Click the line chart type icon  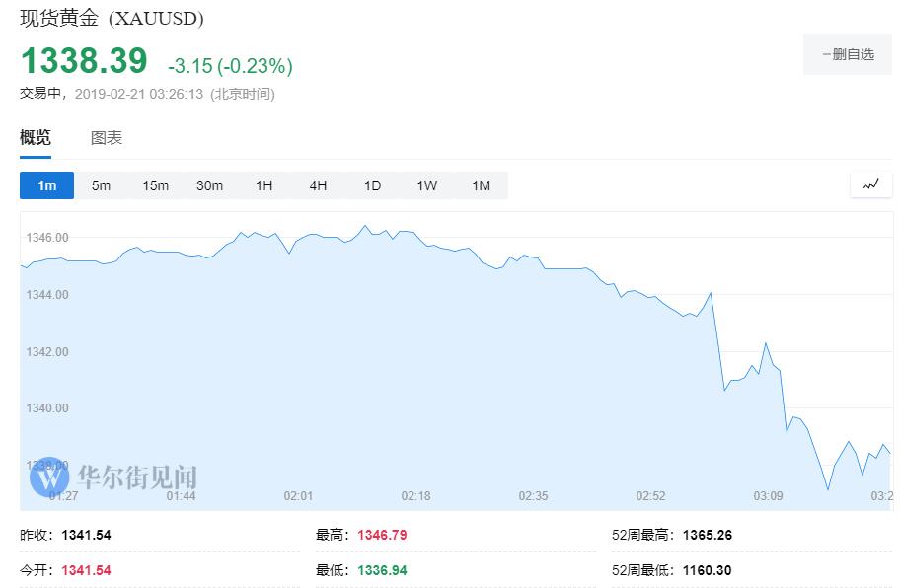870,184
